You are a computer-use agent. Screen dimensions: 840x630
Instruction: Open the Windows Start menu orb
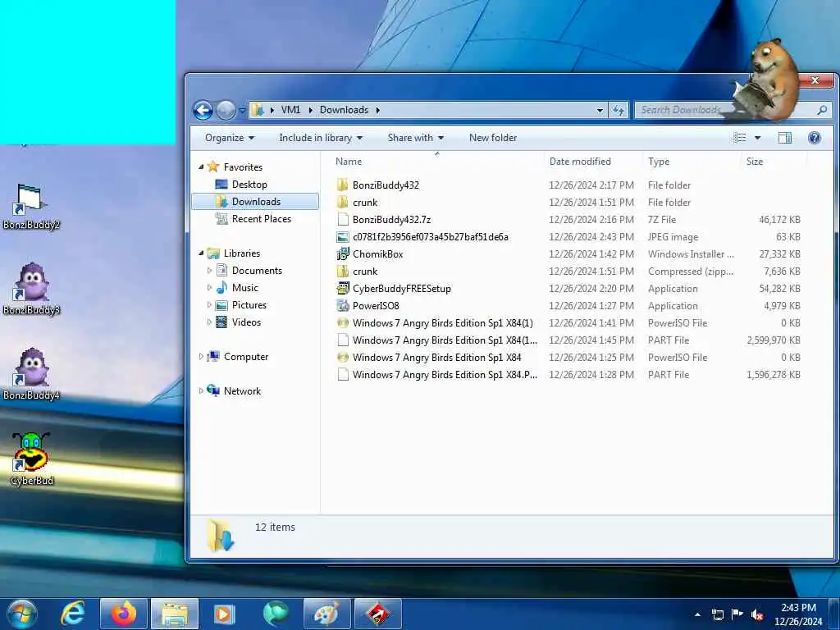(22, 614)
